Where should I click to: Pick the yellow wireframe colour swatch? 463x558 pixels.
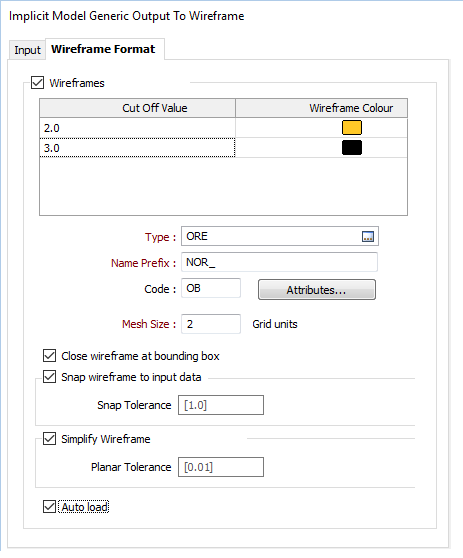pos(352,127)
